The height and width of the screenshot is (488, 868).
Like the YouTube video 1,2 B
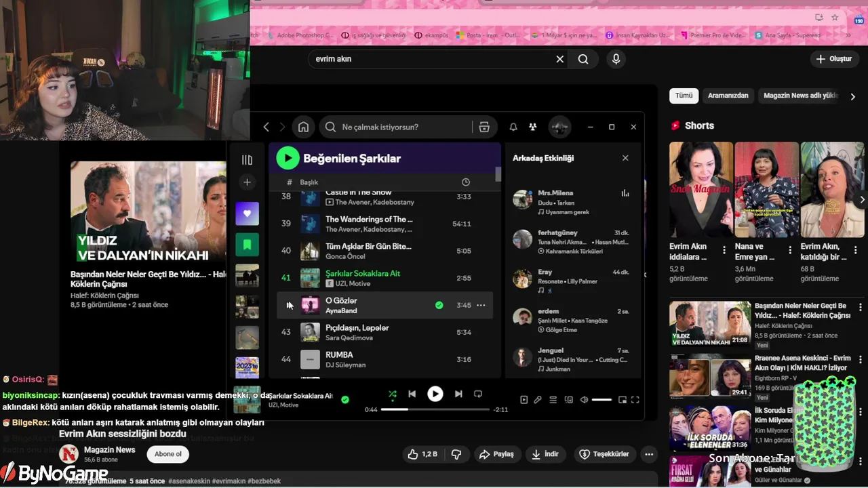pyautogui.click(x=423, y=454)
